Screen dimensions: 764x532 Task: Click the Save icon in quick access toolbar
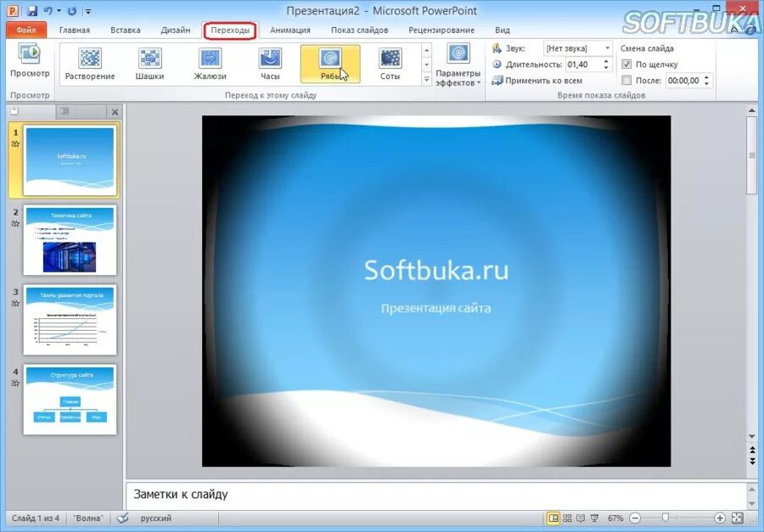32,11
